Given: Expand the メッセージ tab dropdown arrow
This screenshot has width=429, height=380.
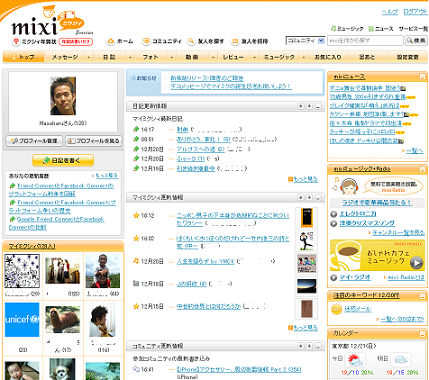Looking at the screenshot, I should (x=89, y=57).
